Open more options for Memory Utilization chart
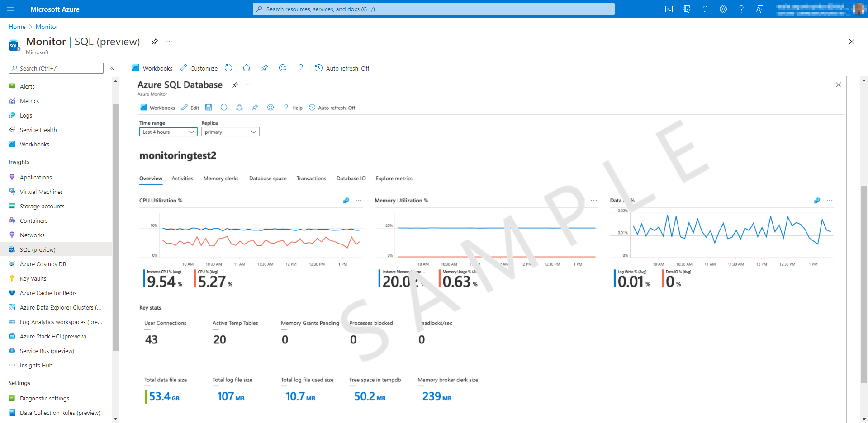The width and height of the screenshot is (868, 423). 594,201
